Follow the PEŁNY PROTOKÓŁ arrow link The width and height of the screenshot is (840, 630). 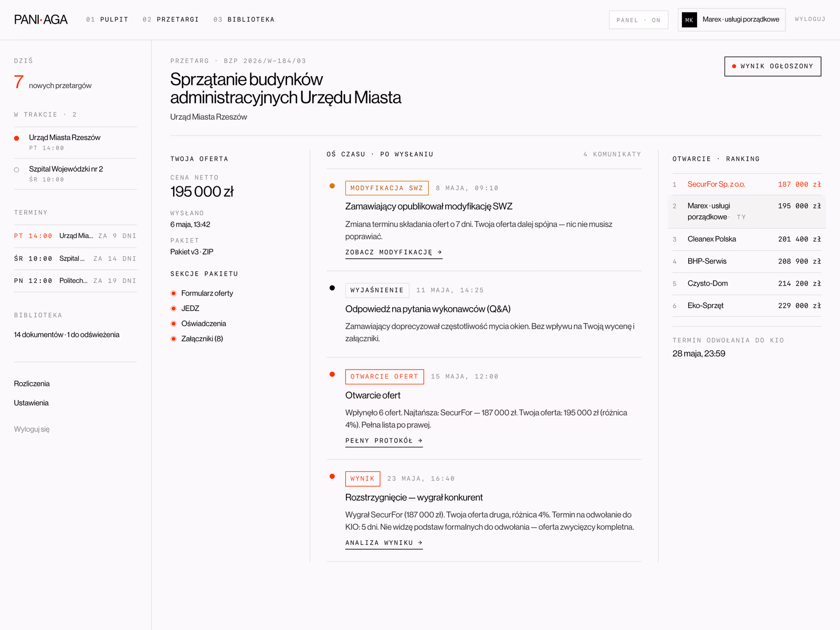click(384, 441)
